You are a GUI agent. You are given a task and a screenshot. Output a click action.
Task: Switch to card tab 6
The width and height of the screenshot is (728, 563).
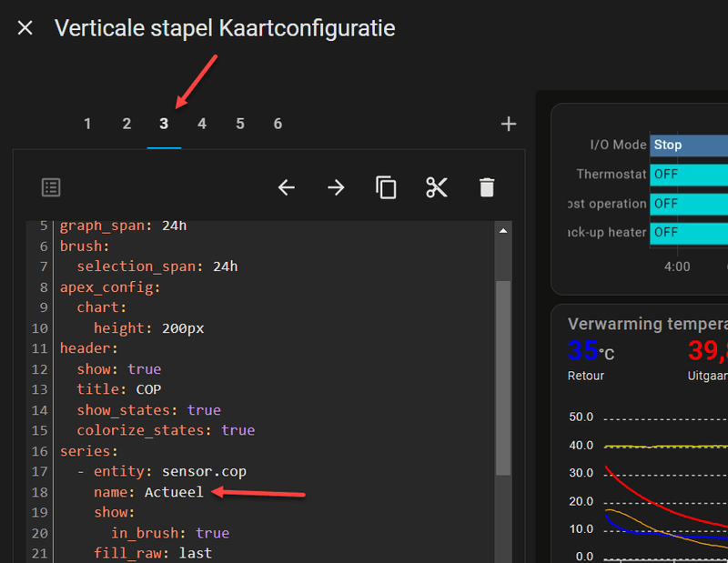coord(278,124)
